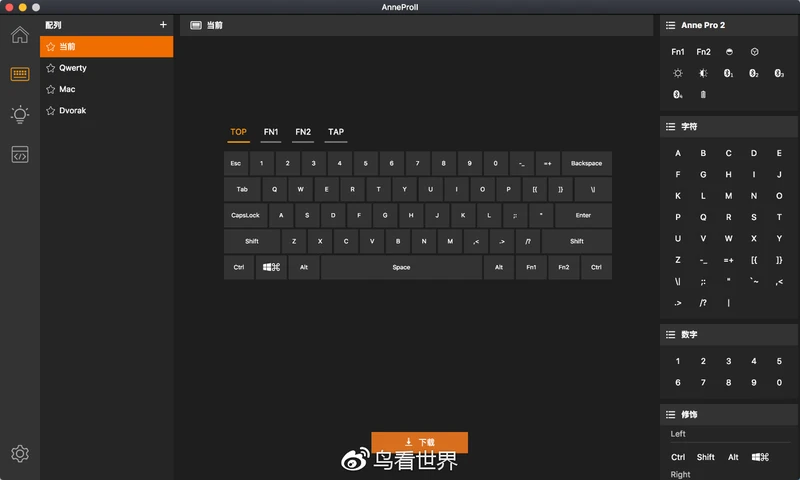800x480 pixels.
Task: Open the keyboard layout section in sidebar
Action: (20, 74)
